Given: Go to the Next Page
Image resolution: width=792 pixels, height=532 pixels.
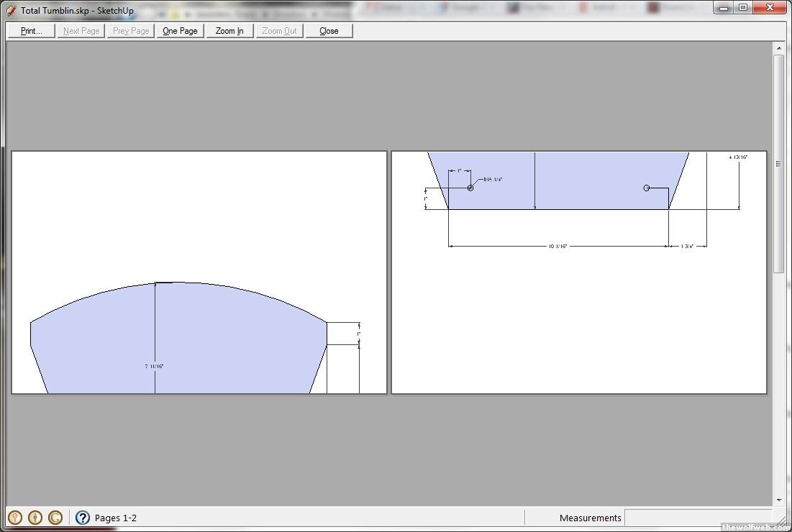Looking at the screenshot, I should [81, 31].
